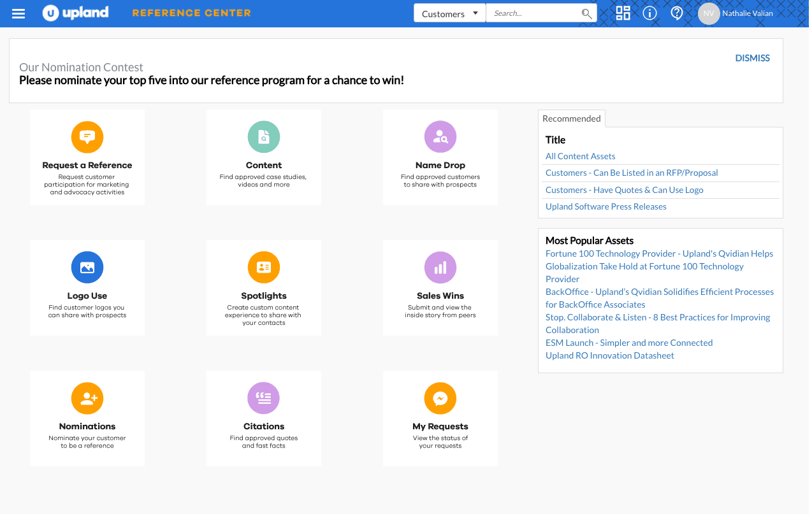Screen dimensions: 812x514
Task: Click the Nominations icon
Action: [87, 398]
